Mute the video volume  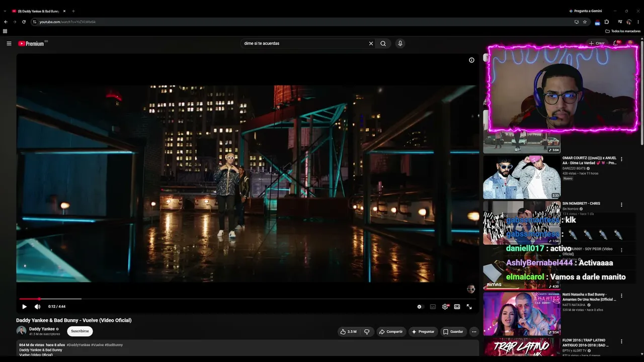(37, 307)
